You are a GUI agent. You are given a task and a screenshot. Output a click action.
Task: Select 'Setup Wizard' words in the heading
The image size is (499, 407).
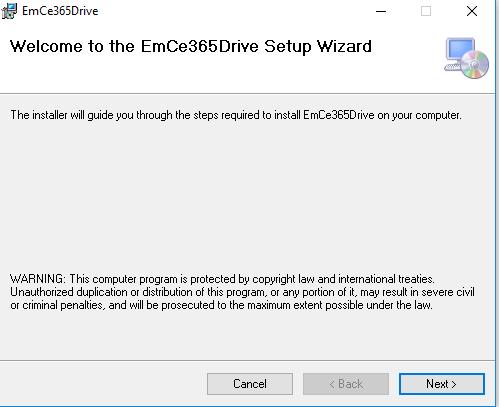pos(318,47)
